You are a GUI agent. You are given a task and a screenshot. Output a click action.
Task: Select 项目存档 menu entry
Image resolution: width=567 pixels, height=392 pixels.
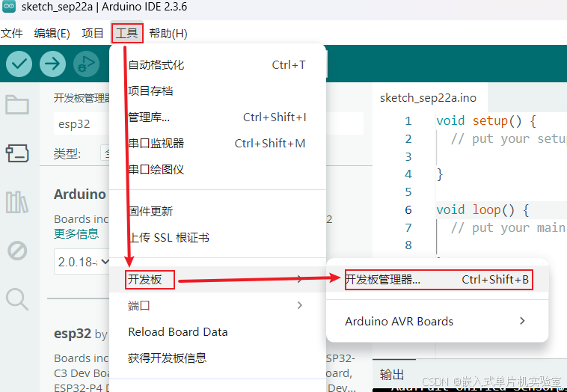pos(218,91)
